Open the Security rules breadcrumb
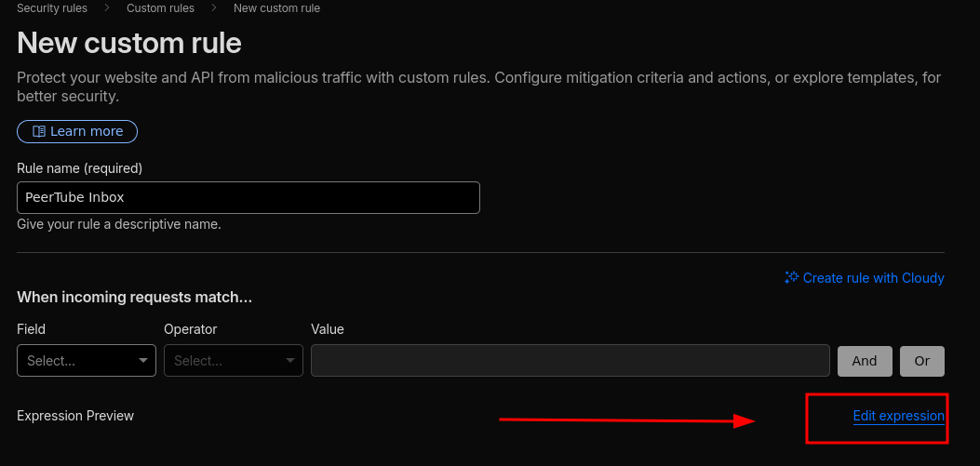 point(52,8)
